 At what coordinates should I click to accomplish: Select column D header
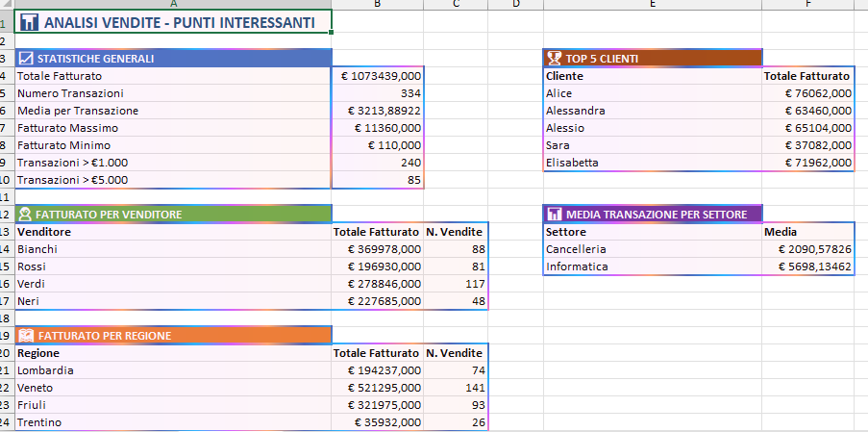click(x=515, y=4)
